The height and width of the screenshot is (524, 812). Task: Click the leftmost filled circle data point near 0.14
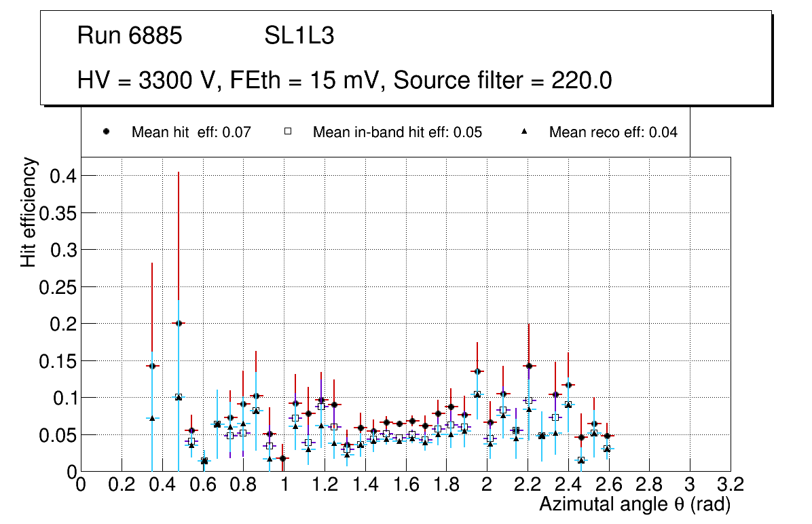152,366
